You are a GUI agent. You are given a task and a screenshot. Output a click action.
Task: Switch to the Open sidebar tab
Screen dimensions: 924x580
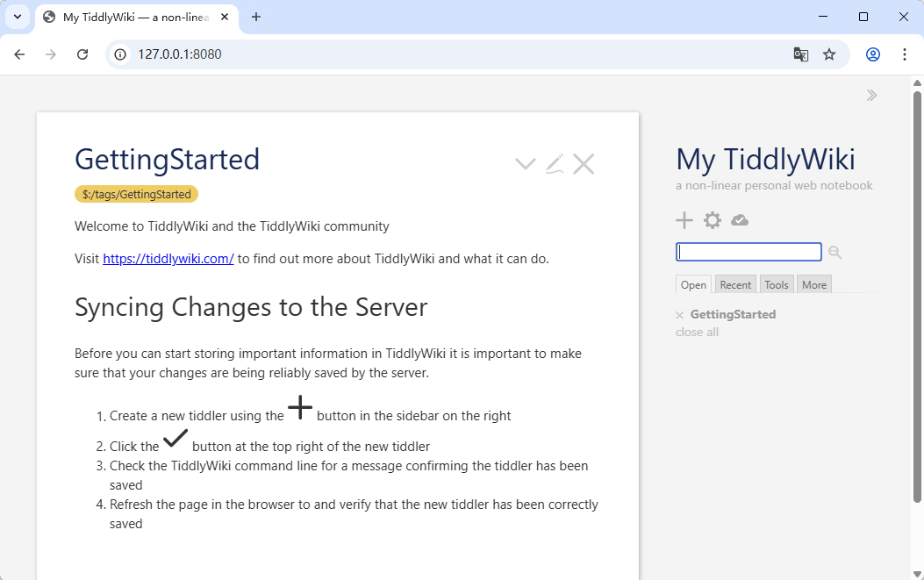[x=693, y=284]
